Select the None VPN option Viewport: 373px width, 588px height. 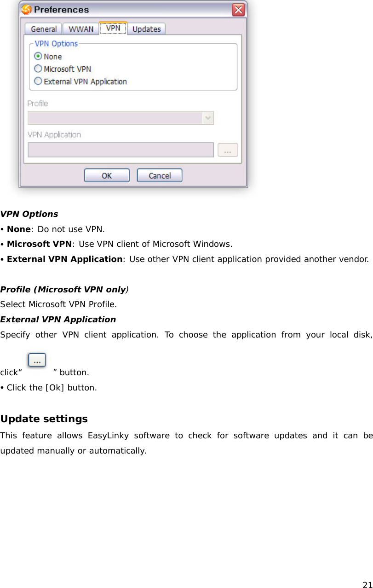click(x=38, y=56)
